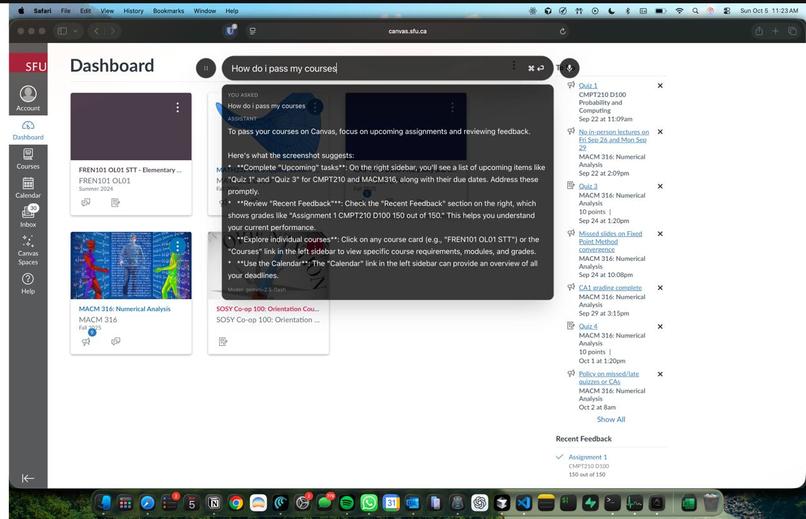This screenshot has height=519, width=806.
Task: Dismiss the Quiz 1 to-do item
Action: point(660,85)
